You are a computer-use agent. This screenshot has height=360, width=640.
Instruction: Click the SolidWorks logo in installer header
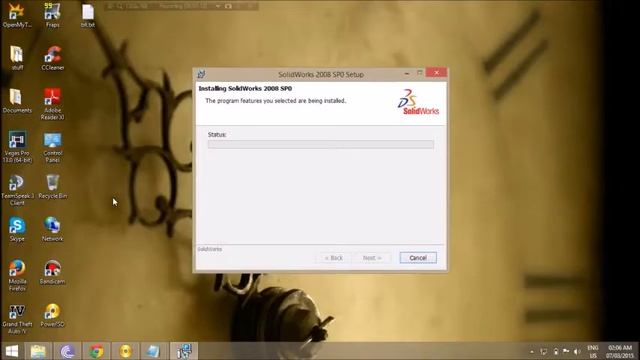(418, 102)
